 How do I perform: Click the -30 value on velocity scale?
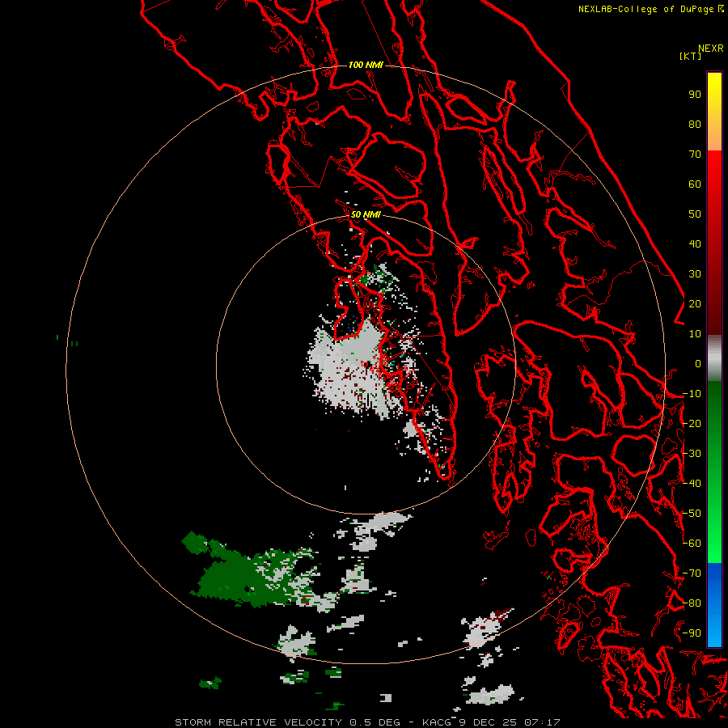pyautogui.click(x=692, y=454)
